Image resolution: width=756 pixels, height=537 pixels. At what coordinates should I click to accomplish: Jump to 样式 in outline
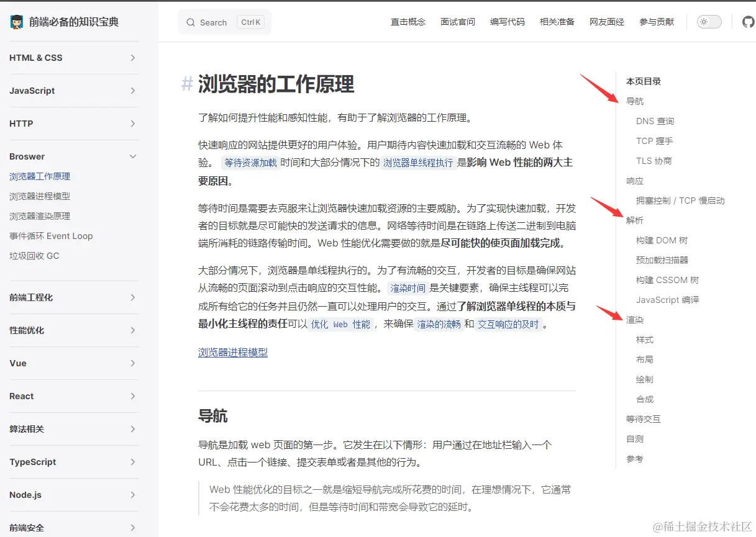(x=645, y=340)
